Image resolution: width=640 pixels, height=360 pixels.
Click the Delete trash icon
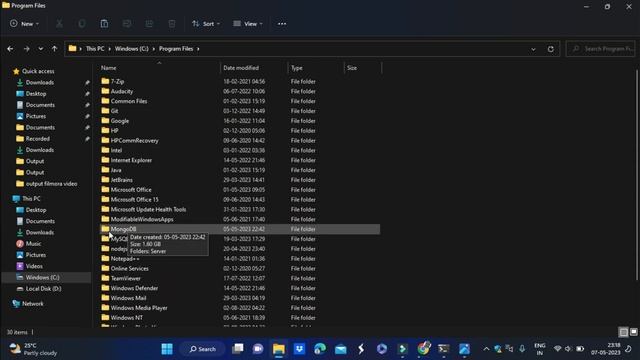(172, 24)
